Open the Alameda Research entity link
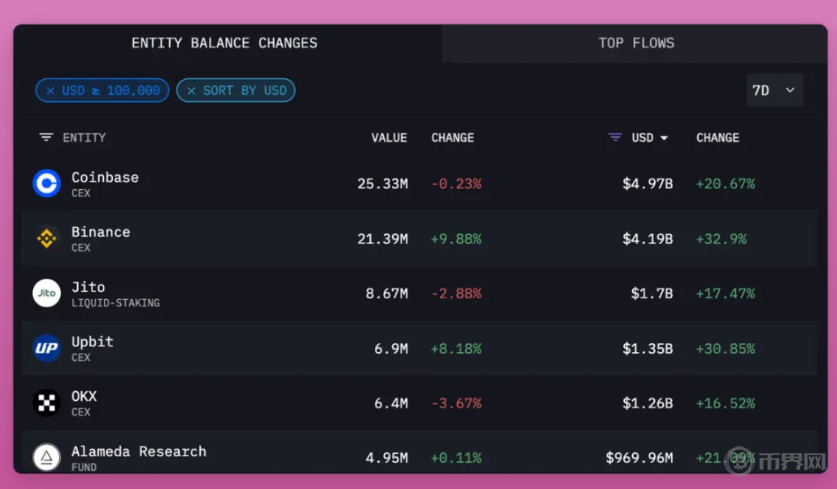Screen dimensions: 837x489 139,451
